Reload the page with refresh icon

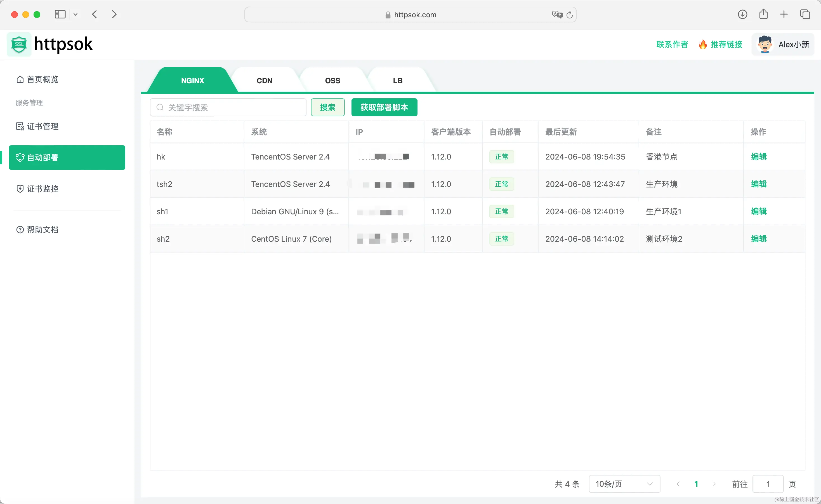[x=570, y=15]
